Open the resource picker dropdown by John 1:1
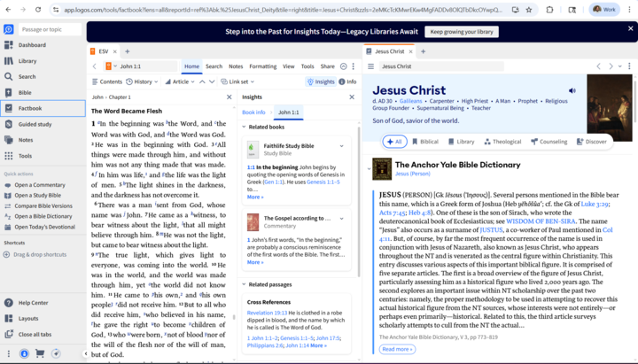The image size is (638, 364). pyautogui.click(x=111, y=66)
